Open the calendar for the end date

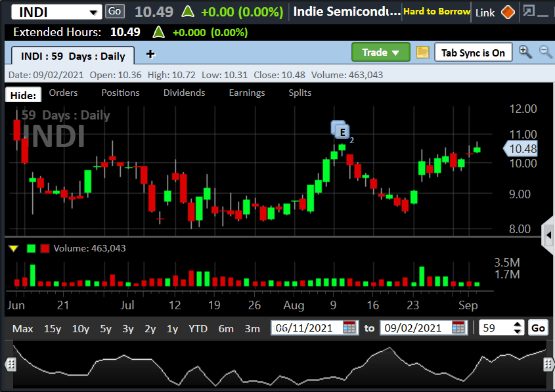458,327
